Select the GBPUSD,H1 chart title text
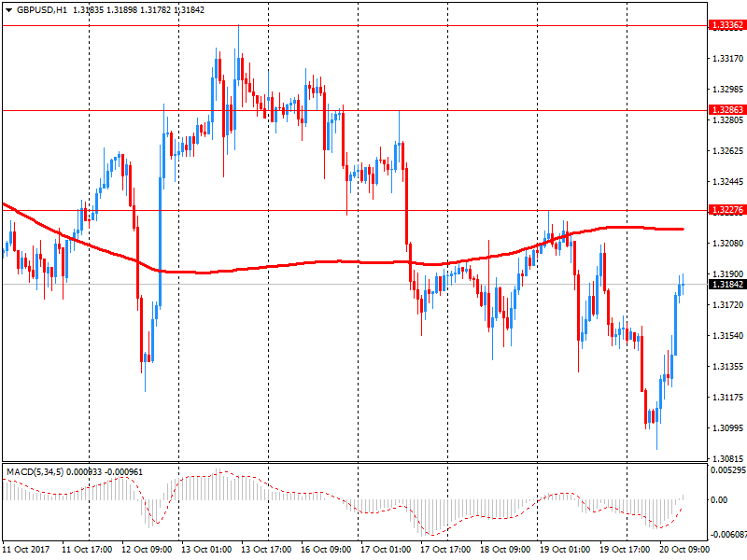This screenshot has width=747, height=560. click(42, 10)
